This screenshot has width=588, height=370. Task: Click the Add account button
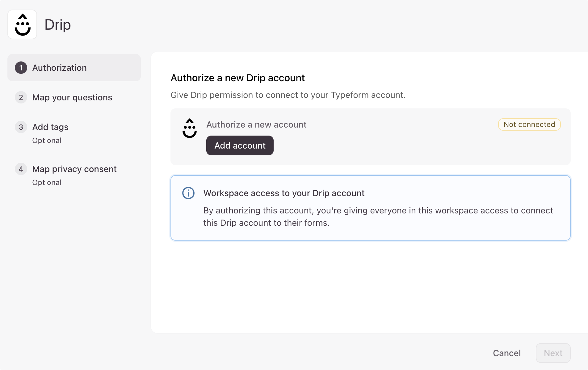pos(240,145)
